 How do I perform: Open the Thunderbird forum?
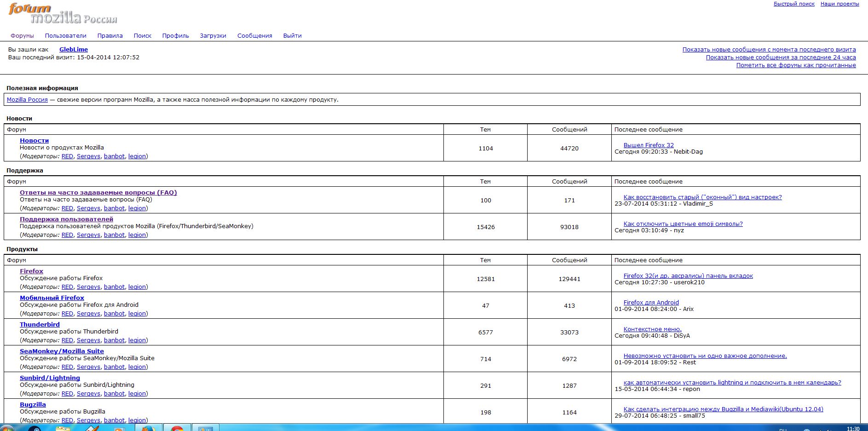click(40, 324)
